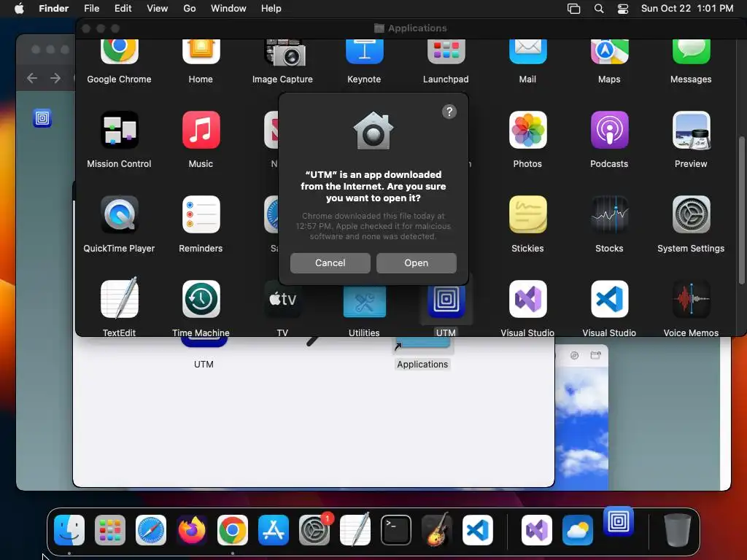Open the Edit menu
Image resolution: width=747 pixels, height=560 pixels.
123,9
